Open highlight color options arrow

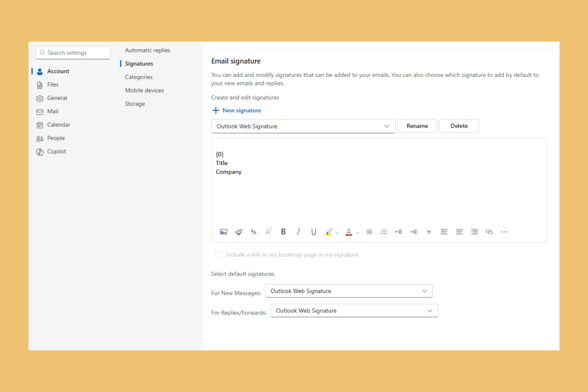point(337,233)
